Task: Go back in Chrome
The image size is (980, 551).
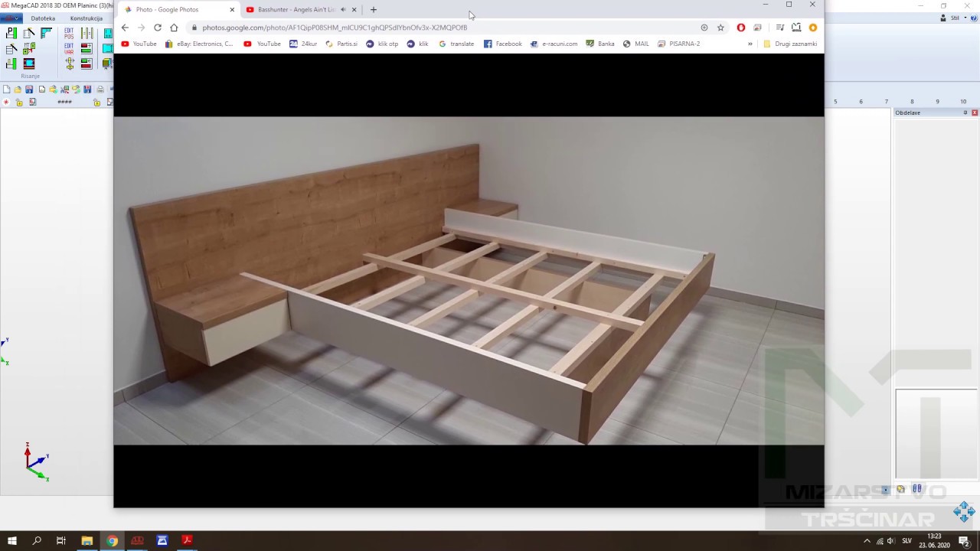Action: pos(125,28)
